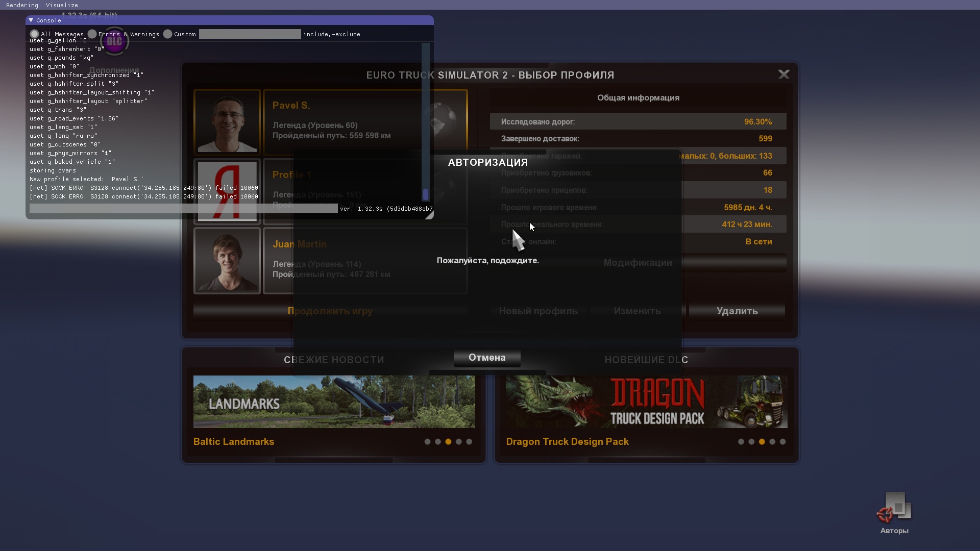
Task: Select the fourth DLC carousel dot
Action: click(772, 442)
